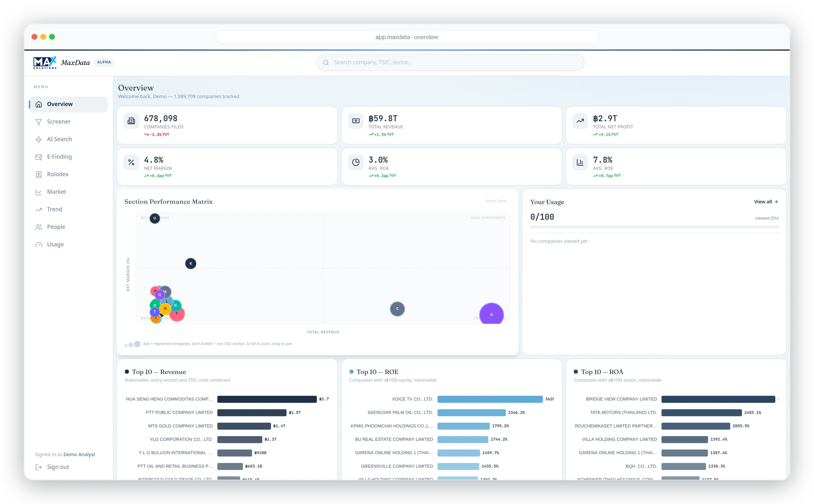
Task: Click the People icon in sidebar
Action: pyautogui.click(x=39, y=227)
